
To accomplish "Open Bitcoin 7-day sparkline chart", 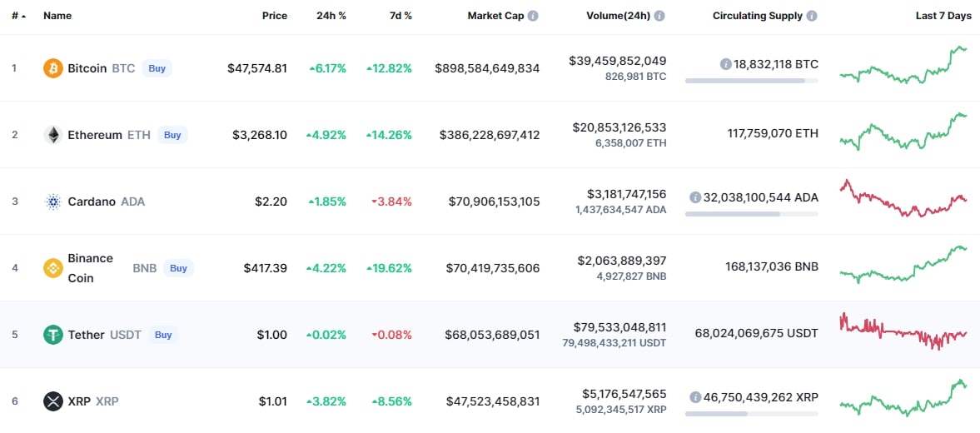I will 903,65.
